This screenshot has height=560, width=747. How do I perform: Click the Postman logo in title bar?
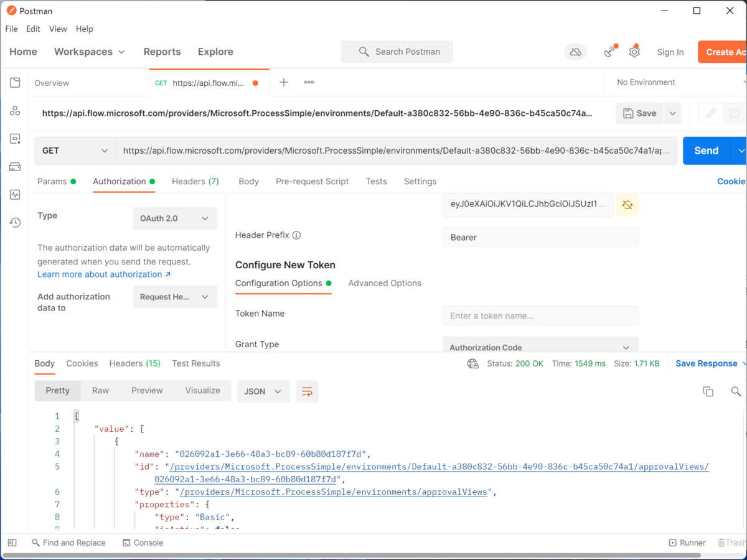[x=11, y=11]
